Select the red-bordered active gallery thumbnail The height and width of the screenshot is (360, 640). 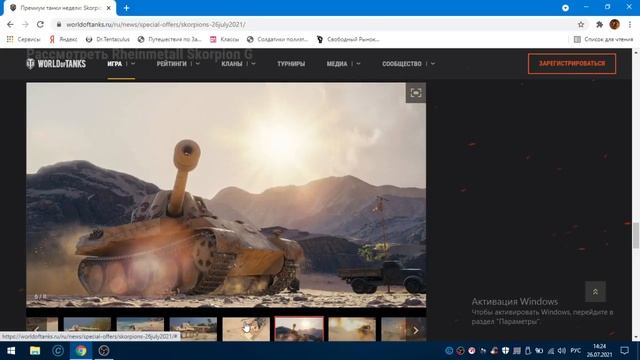pyautogui.click(x=299, y=329)
